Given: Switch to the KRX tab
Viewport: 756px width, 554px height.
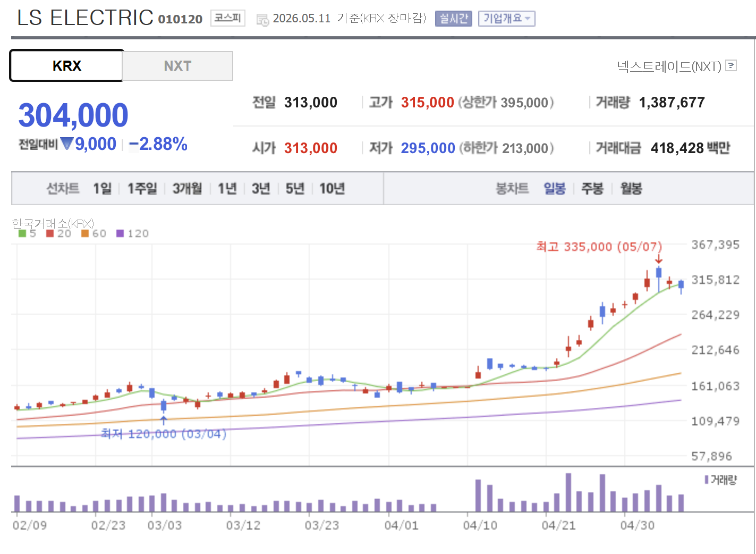Looking at the screenshot, I should pyautogui.click(x=67, y=65).
